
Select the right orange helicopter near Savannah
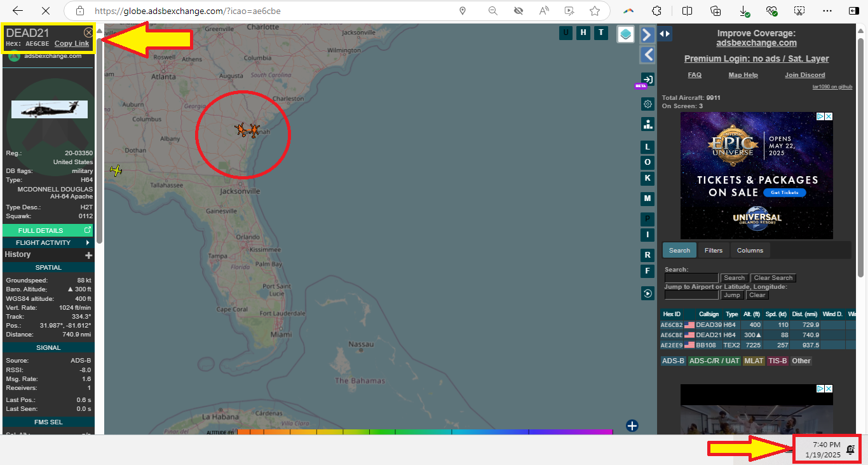254,130
